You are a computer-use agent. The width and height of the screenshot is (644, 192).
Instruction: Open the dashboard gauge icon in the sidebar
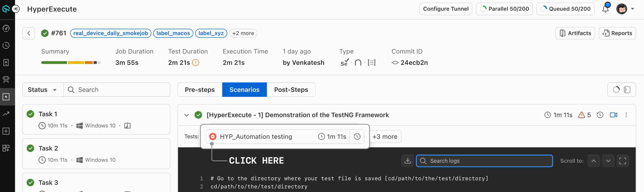pos(6,28)
